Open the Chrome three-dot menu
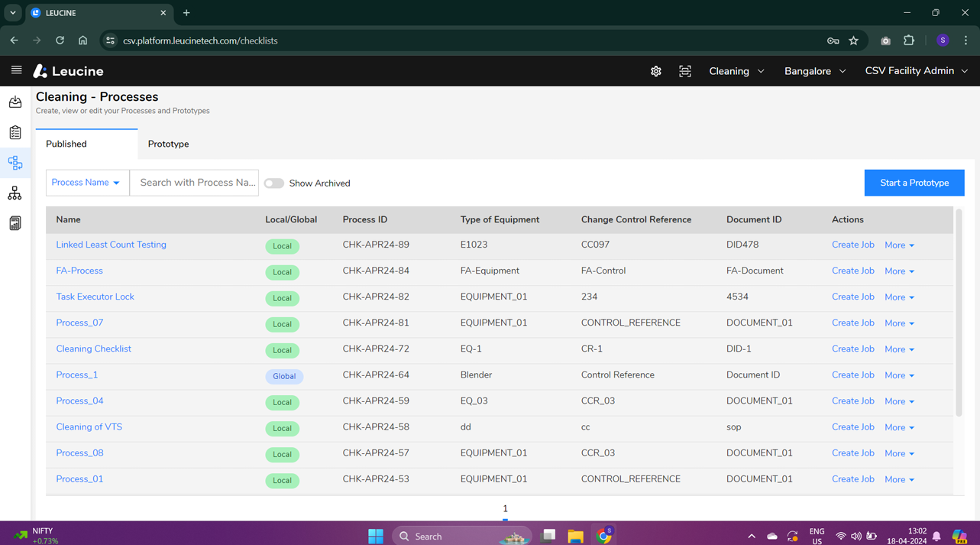This screenshot has width=980, height=545. (x=965, y=41)
